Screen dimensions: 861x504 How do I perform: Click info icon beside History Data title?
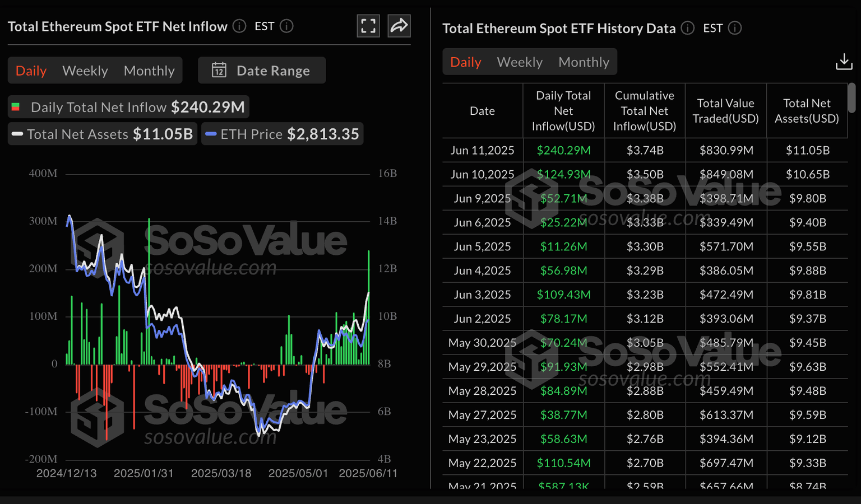(688, 28)
